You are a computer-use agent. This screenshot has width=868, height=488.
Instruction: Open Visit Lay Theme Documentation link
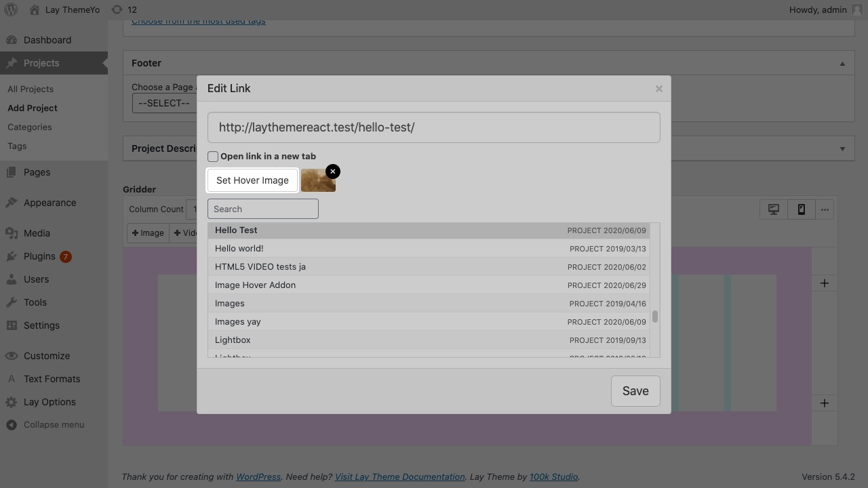point(400,476)
